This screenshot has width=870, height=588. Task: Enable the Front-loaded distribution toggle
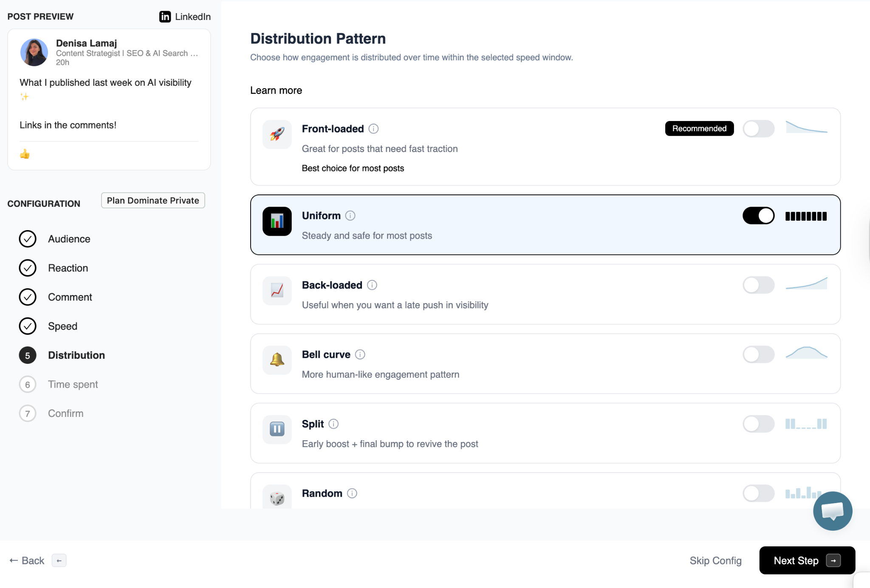(759, 128)
